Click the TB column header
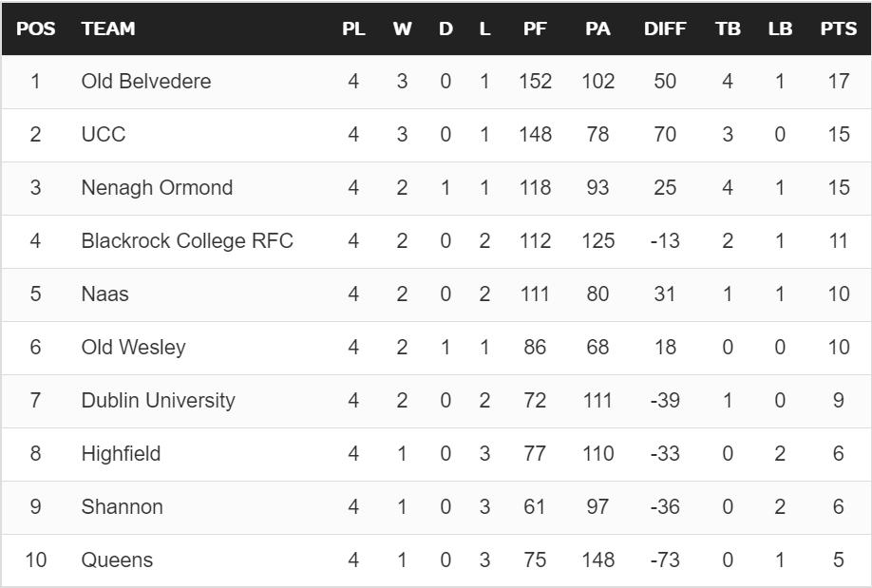This screenshot has width=872, height=588. (728, 28)
